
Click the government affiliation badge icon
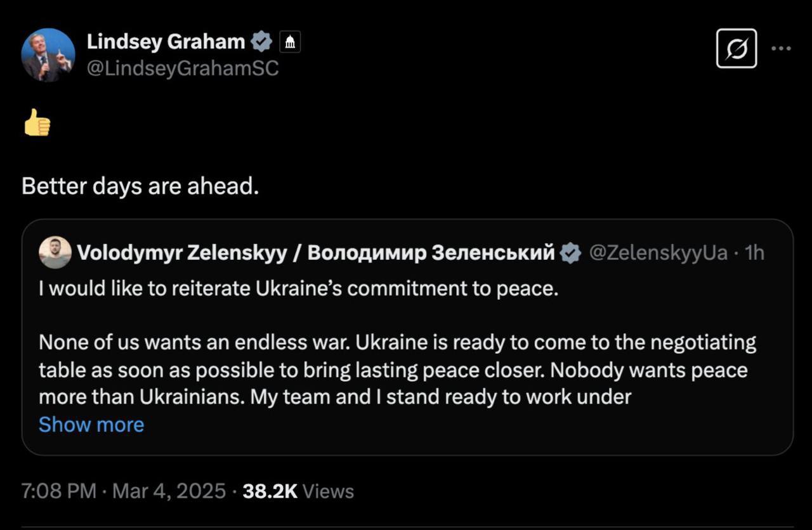coord(289,42)
